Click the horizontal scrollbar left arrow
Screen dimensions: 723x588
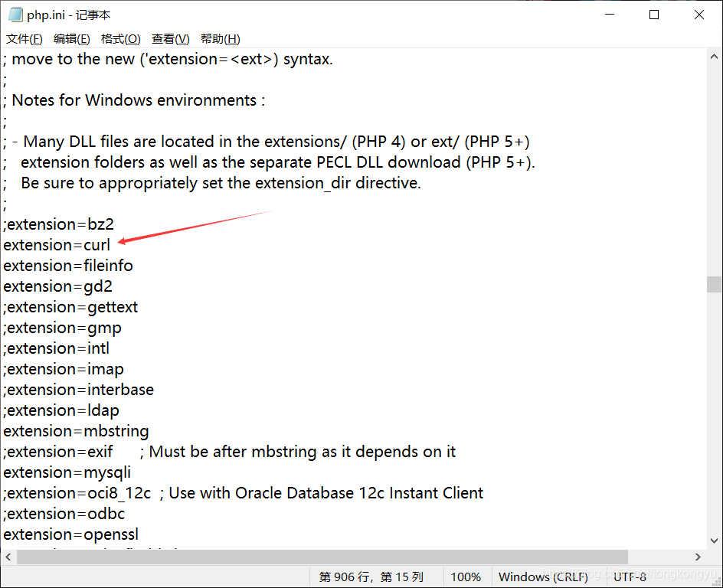(8, 557)
